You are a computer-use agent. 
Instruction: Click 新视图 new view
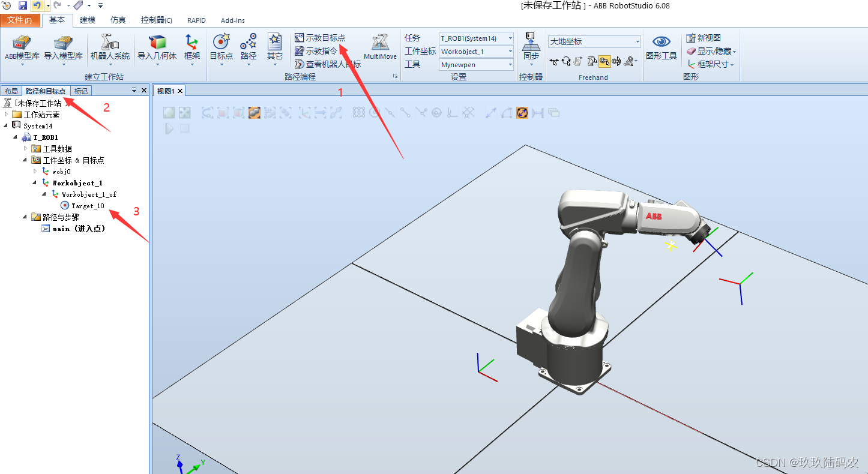coord(704,38)
